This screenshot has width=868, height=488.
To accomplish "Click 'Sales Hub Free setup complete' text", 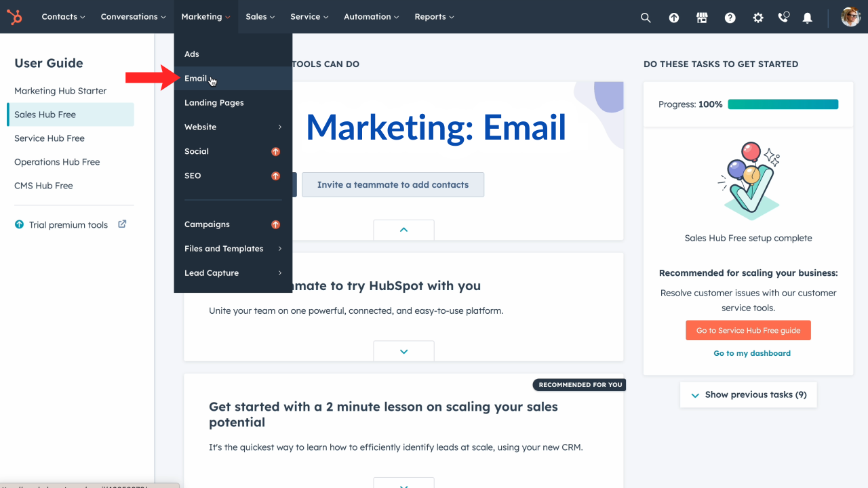I will point(748,239).
